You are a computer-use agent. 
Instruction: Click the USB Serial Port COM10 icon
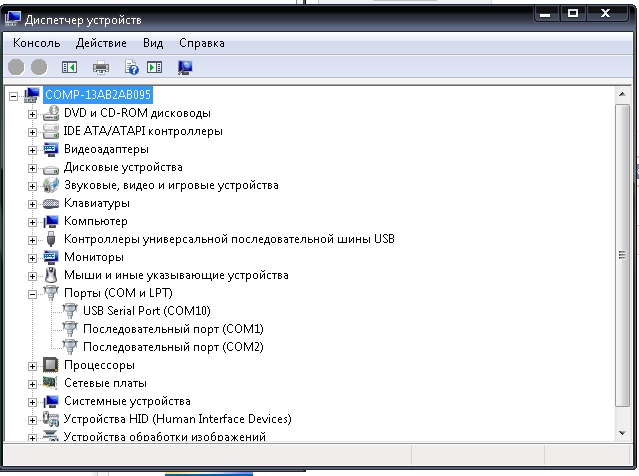70,311
